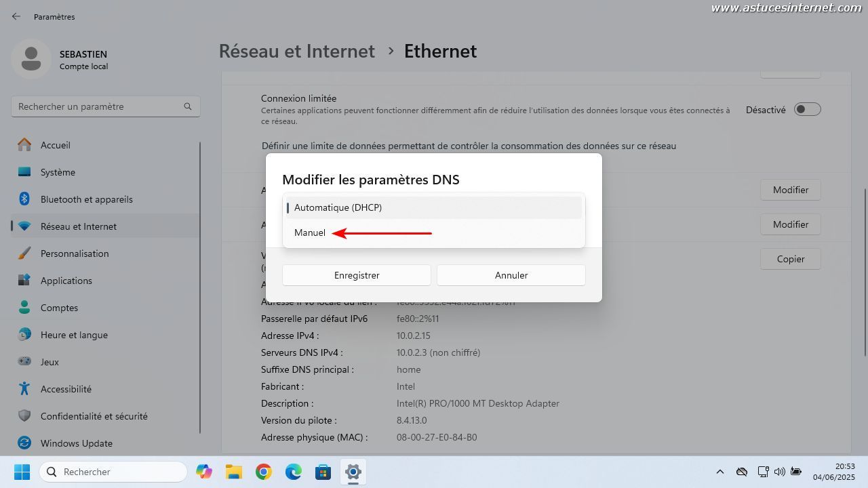Click the Copier button
The height and width of the screenshot is (488, 868).
(791, 259)
